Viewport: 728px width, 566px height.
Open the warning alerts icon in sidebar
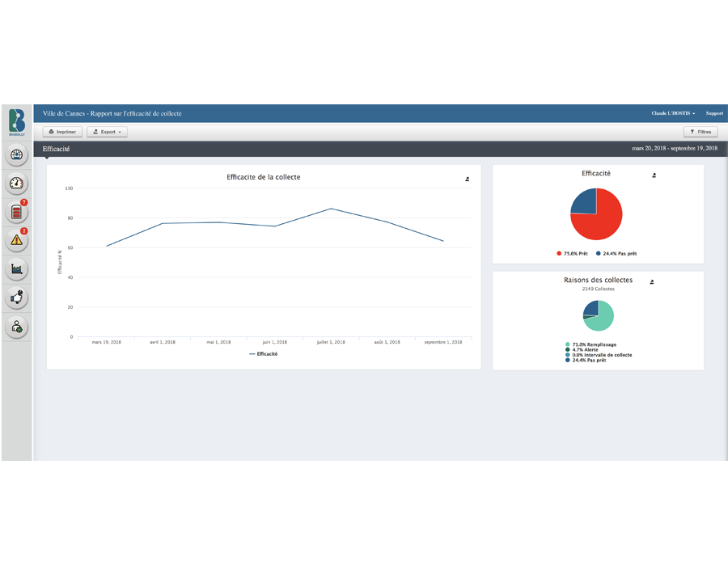tap(17, 239)
